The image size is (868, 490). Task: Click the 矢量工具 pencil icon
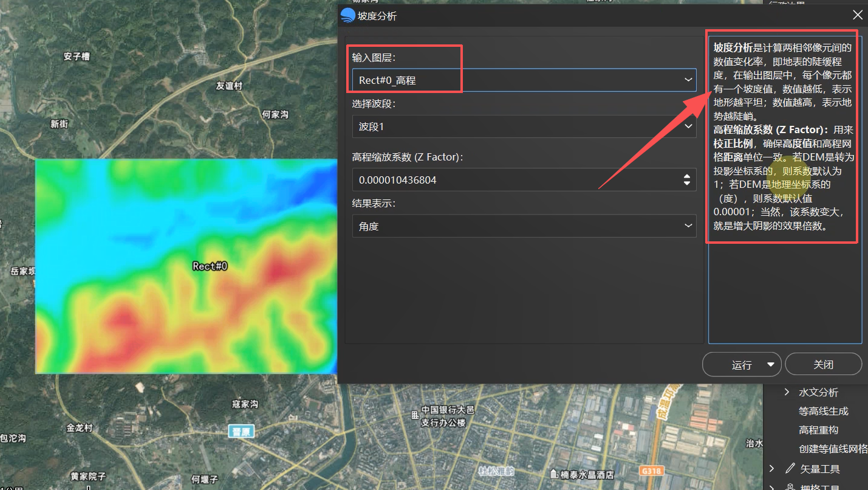[x=790, y=468]
